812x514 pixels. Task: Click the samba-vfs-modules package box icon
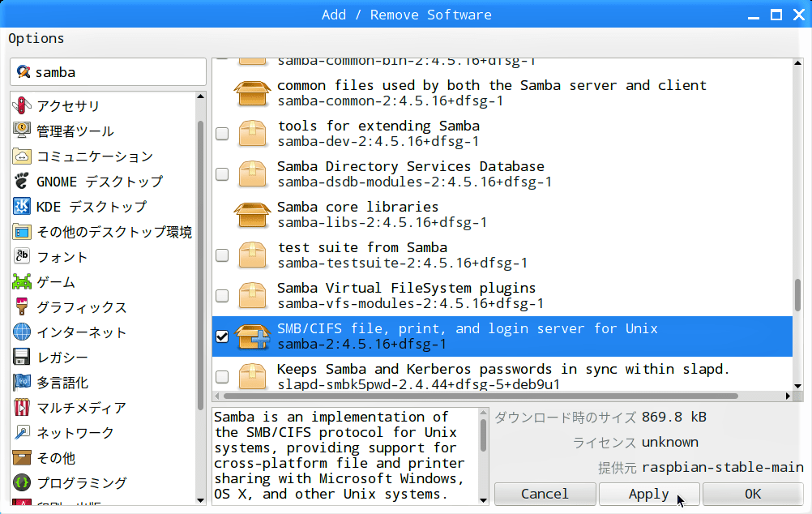tap(252, 296)
